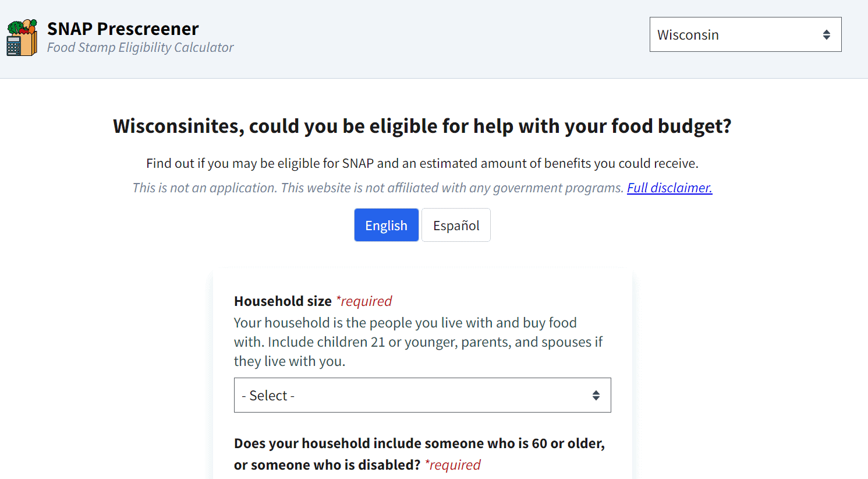Click the SNAP Prescreener site title
This screenshot has width=868, height=479.
[123, 29]
